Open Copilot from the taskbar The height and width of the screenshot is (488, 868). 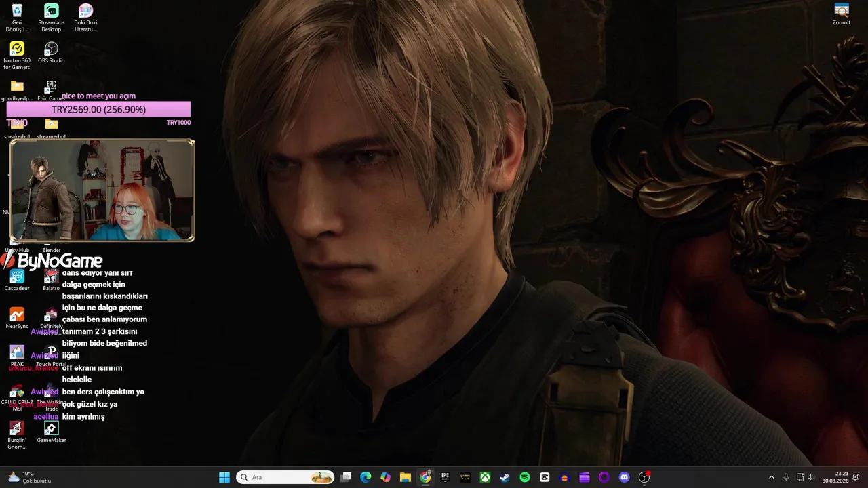tap(385, 477)
